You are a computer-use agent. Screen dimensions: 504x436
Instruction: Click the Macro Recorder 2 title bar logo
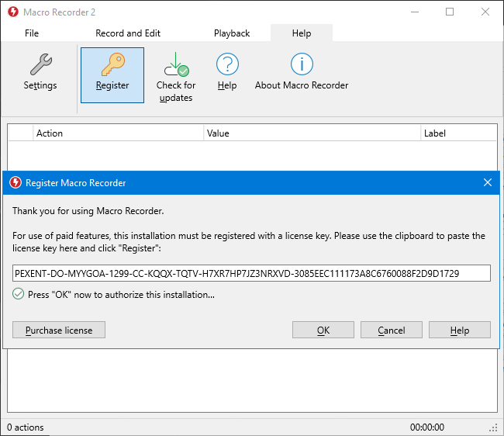pyautogui.click(x=13, y=12)
